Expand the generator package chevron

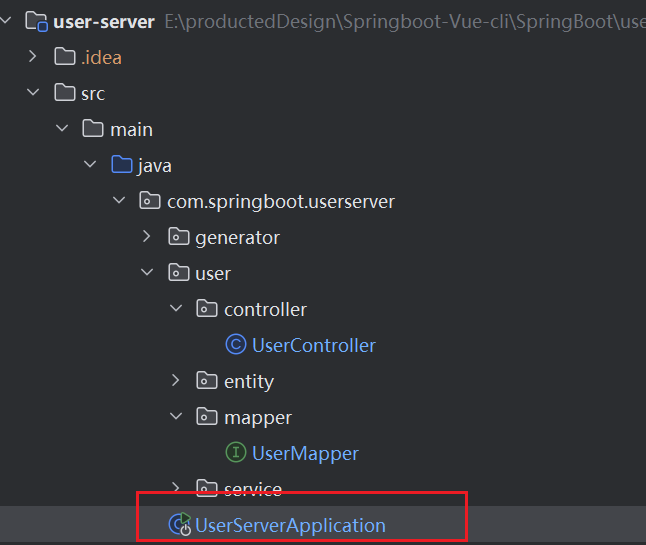[147, 237]
